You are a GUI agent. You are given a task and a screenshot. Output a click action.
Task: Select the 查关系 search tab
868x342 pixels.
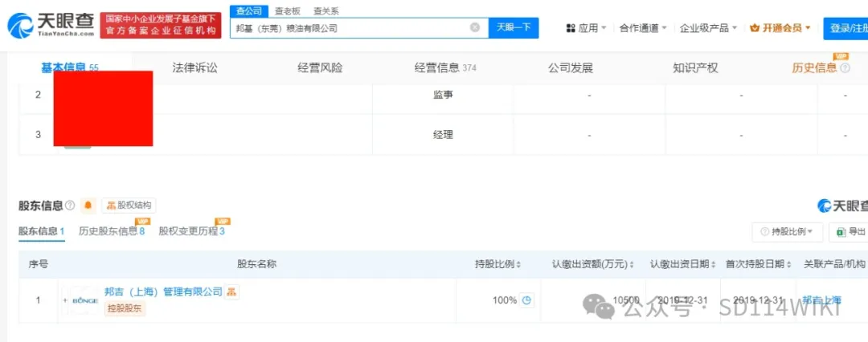(x=326, y=11)
